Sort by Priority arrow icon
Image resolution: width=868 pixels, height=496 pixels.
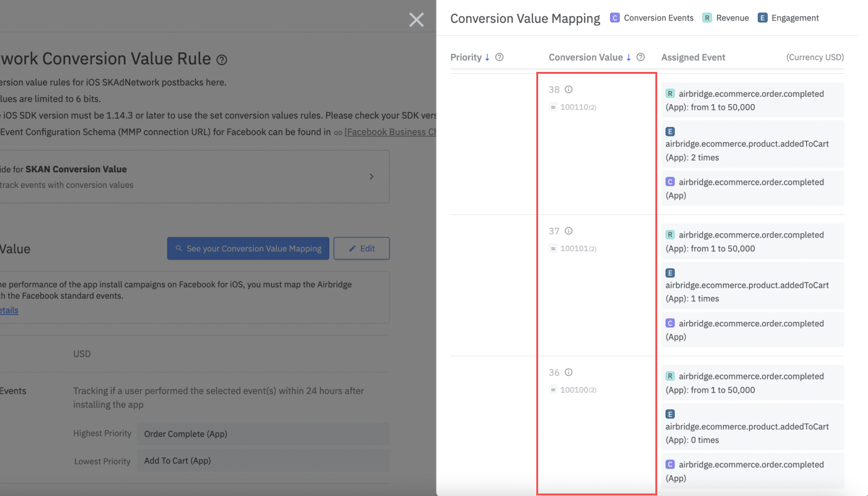(487, 57)
